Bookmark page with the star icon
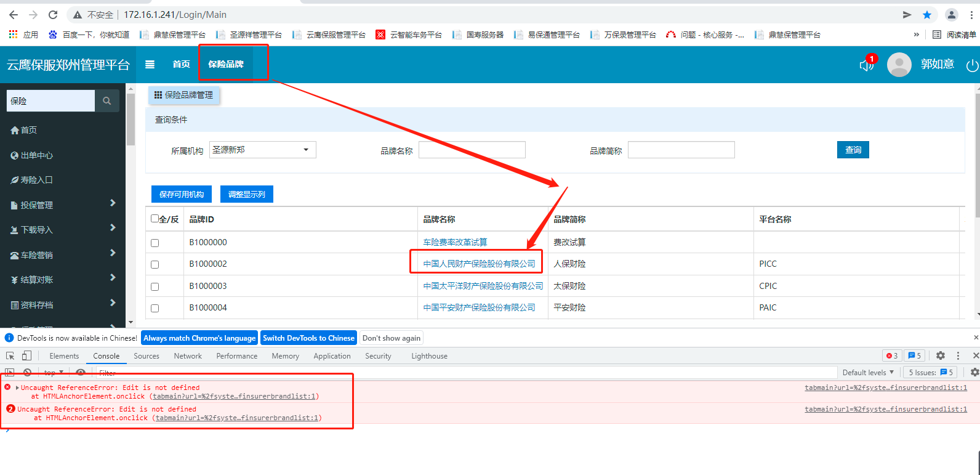This screenshot has height=475, width=980. [x=926, y=15]
